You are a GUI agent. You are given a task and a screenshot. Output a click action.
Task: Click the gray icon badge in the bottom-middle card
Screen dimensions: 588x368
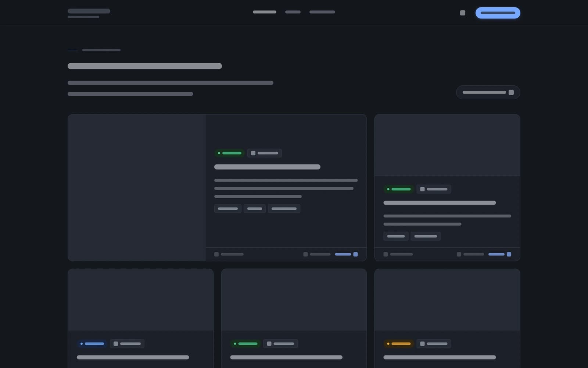(x=280, y=344)
